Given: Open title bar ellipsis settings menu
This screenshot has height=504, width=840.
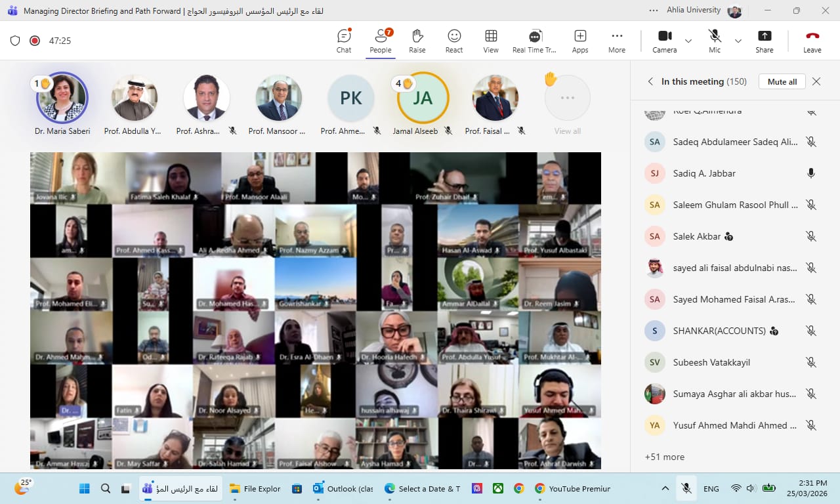Looking at the screenshot, I should click(653, 10).
